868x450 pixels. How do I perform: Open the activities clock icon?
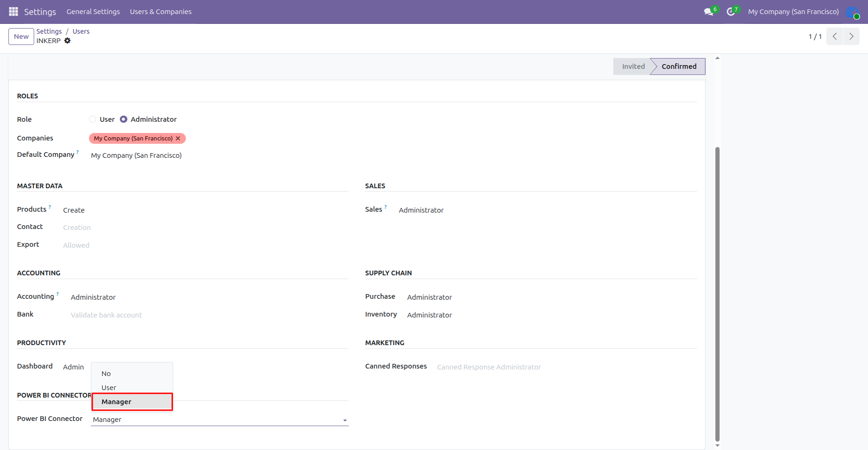(x=731, y=12)
